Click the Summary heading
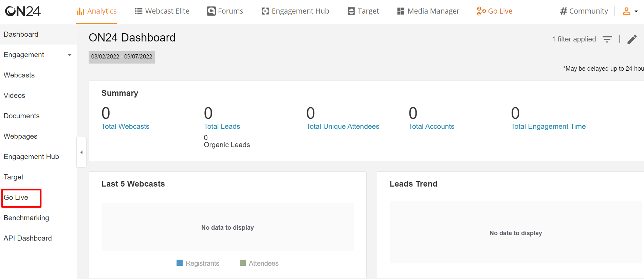Image resolution: width=644 pixels, height=279 pixels. 120,93
